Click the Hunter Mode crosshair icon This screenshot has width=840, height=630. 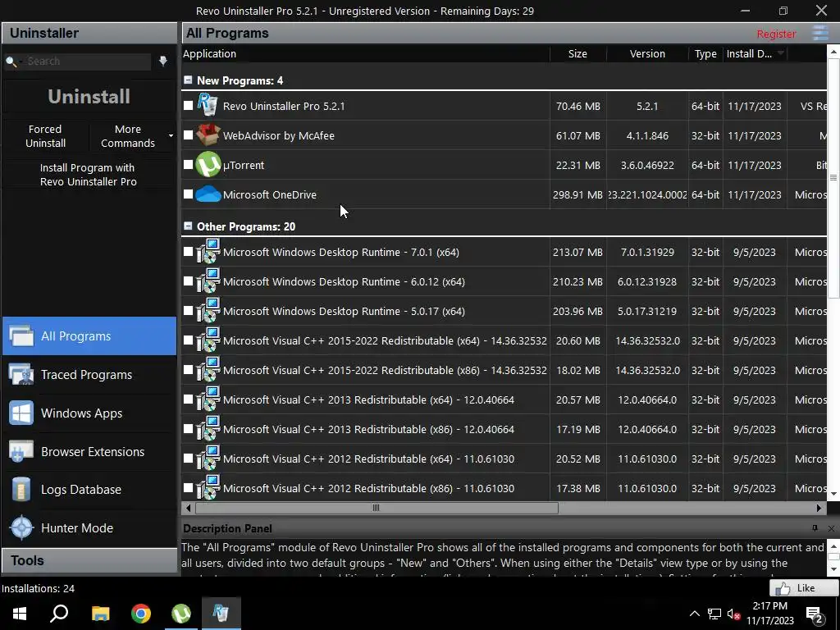point(22,527)
